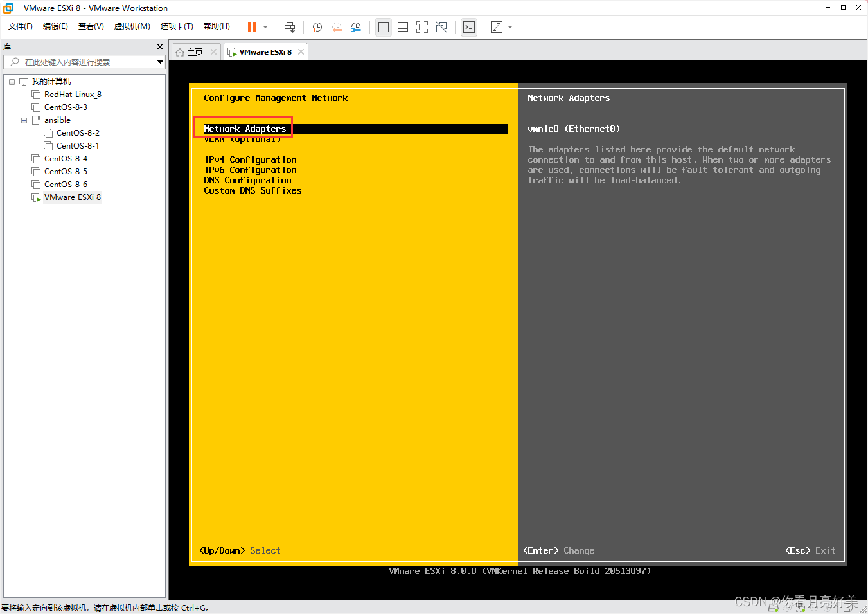Click the VMware Workstation title bar app icon
Image resolution: width=868 pixels, height=614 pixels.
pyautogui.click(x=8, y=8)
